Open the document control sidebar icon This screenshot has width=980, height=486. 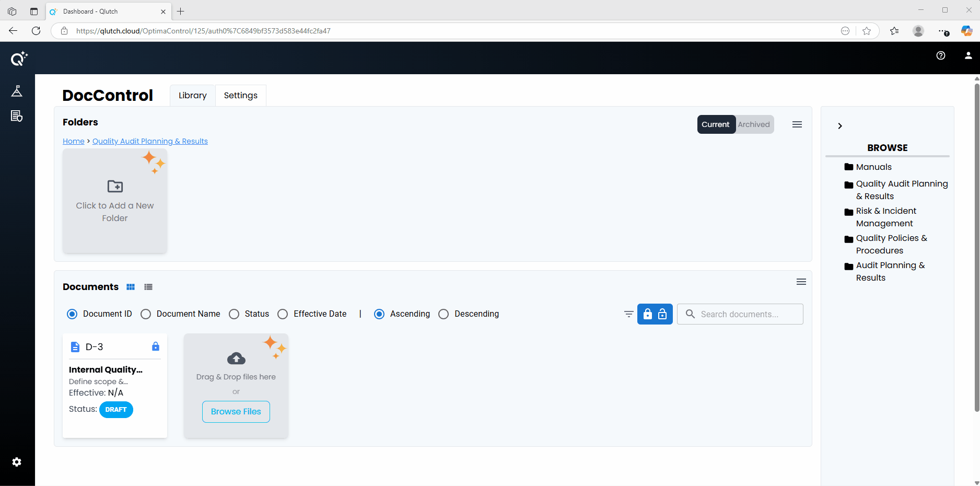coord(17,116)
